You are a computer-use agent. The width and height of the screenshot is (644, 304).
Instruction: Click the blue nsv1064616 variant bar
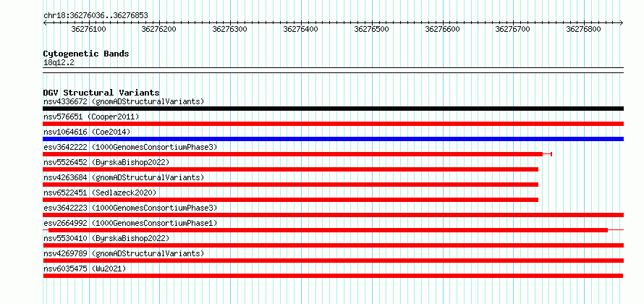point(333,139)
